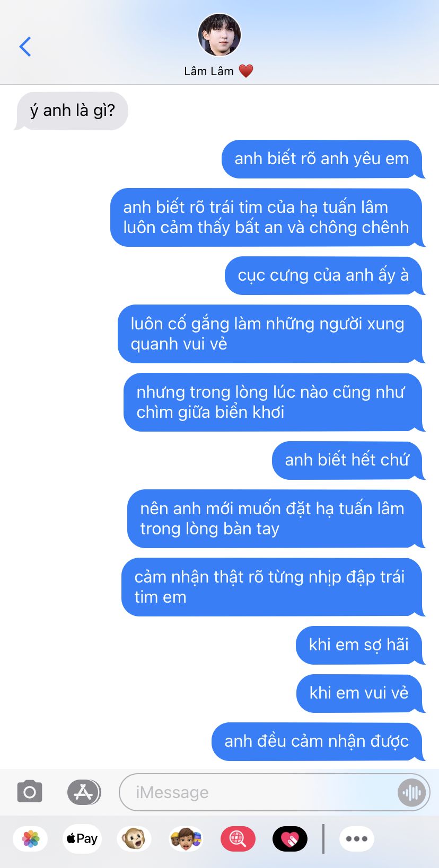Show more apps with three dots button
Viewport: 439px width, 868px height.
(357, 839)
